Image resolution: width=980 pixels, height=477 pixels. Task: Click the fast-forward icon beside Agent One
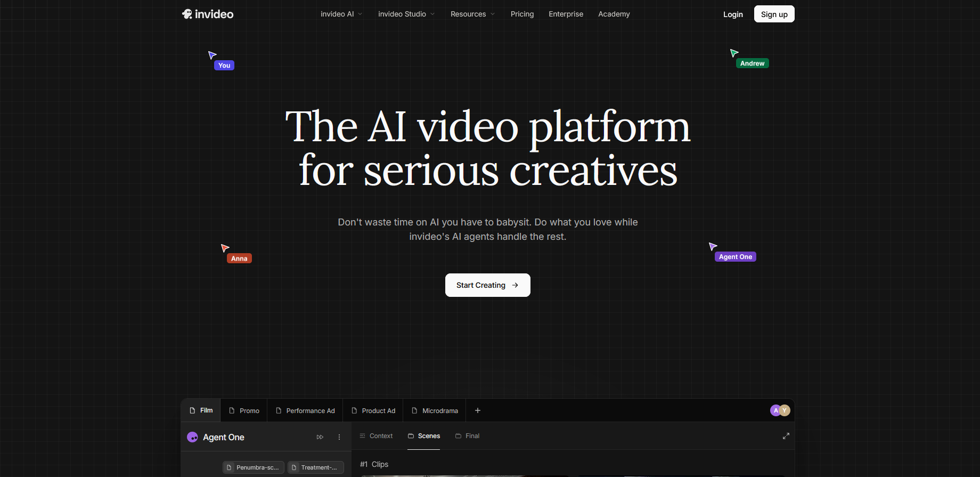point(320,437)
